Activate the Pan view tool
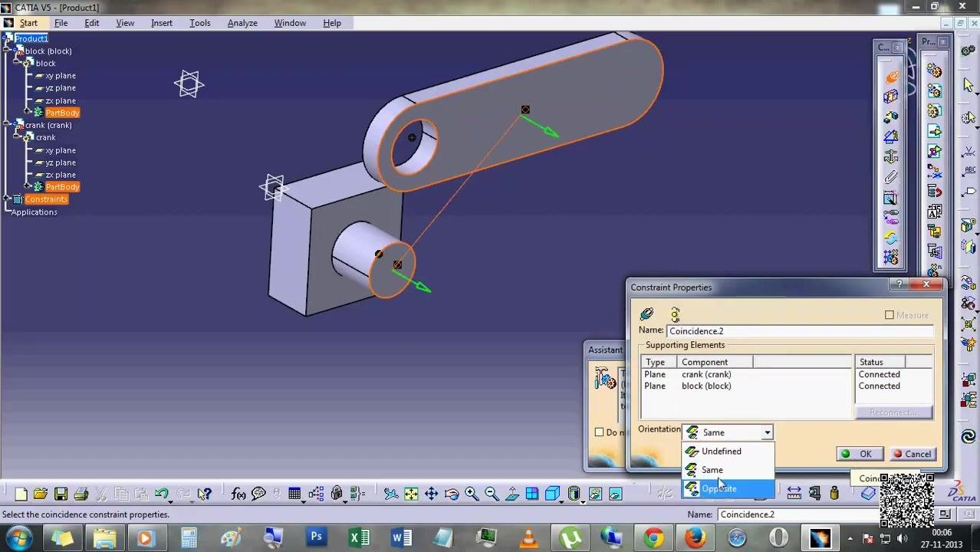Image resolution: width=980 pixels, height=552 pixels. (x=431, y=494)
